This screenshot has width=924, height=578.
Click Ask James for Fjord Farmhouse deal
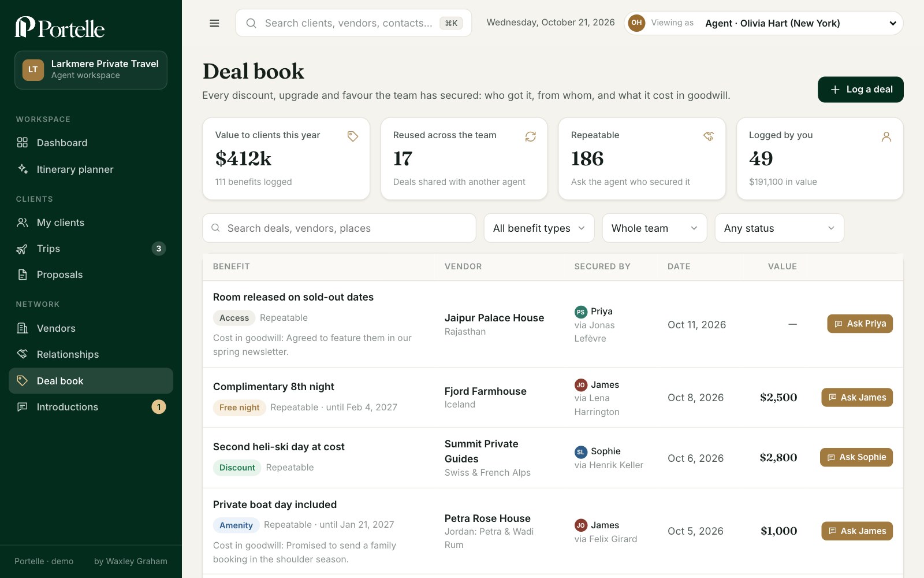[x=857, y=397]
